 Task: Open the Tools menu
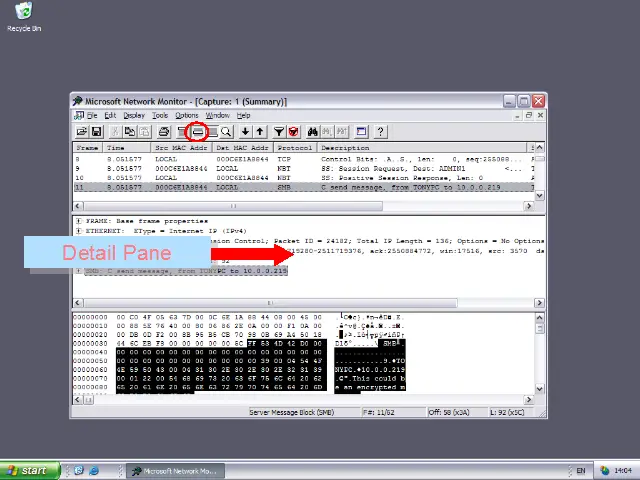tap(160, 116)
